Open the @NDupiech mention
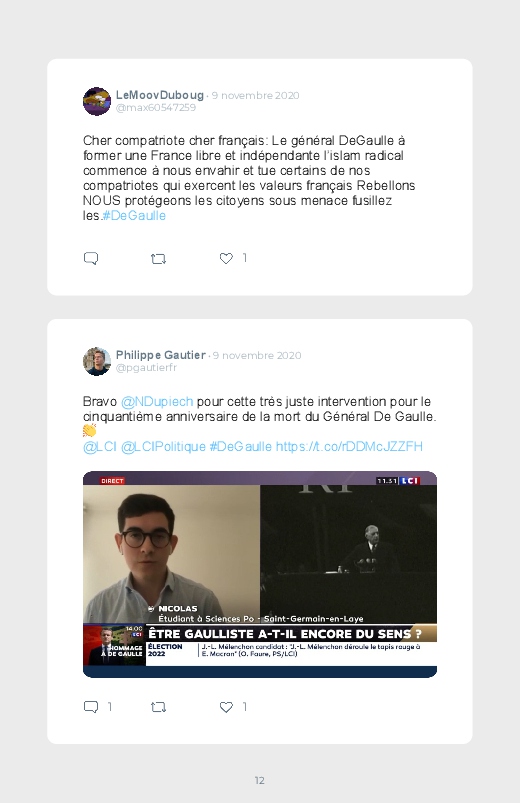Image resolution: width=520 pixels, height=803 pixels. (157, 402)
